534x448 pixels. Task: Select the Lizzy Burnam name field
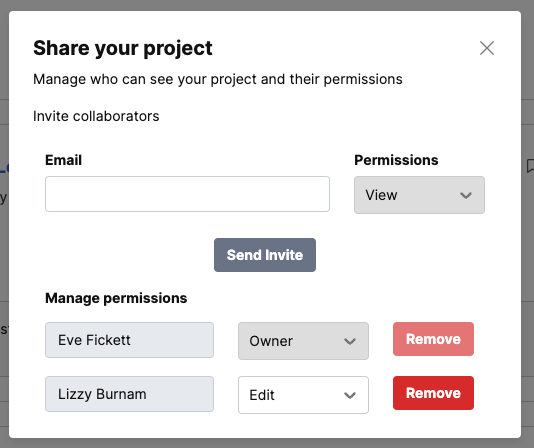click(129, 394)
